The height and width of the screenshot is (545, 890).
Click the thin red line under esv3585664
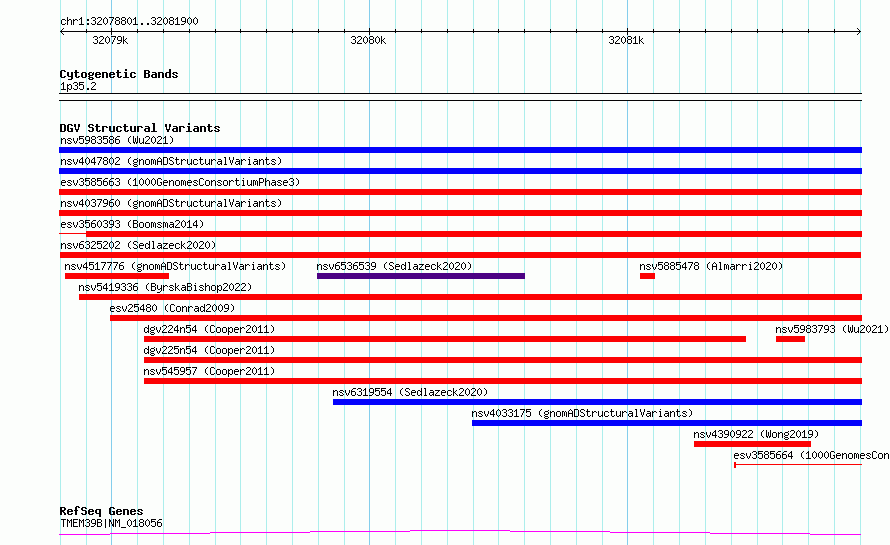[798, 465]
